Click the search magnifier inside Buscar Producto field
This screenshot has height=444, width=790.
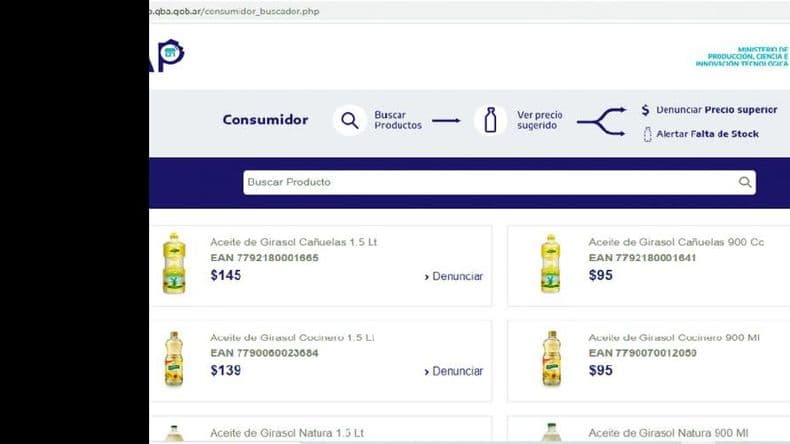coord(745,182)
